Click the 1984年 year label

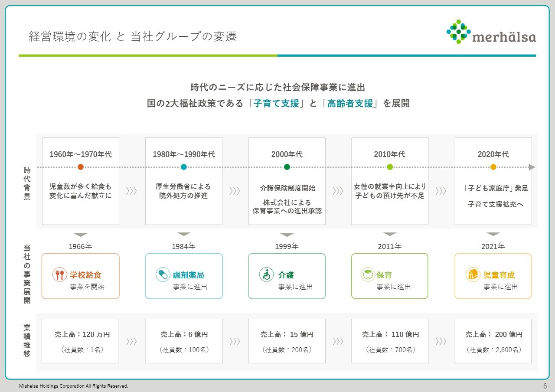tap(184, 246)
